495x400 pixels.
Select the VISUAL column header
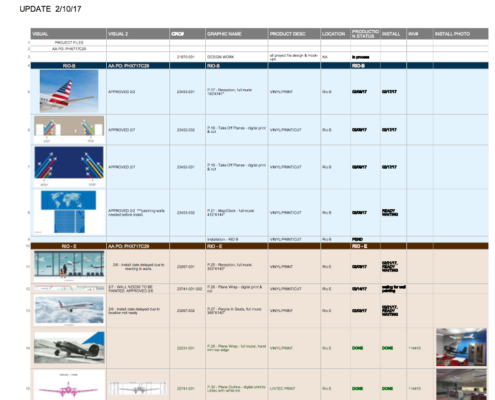[x=68, y=34]
